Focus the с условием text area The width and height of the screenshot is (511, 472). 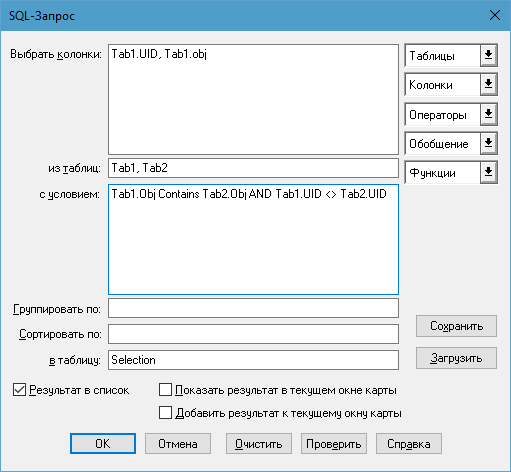pos(253,239)
